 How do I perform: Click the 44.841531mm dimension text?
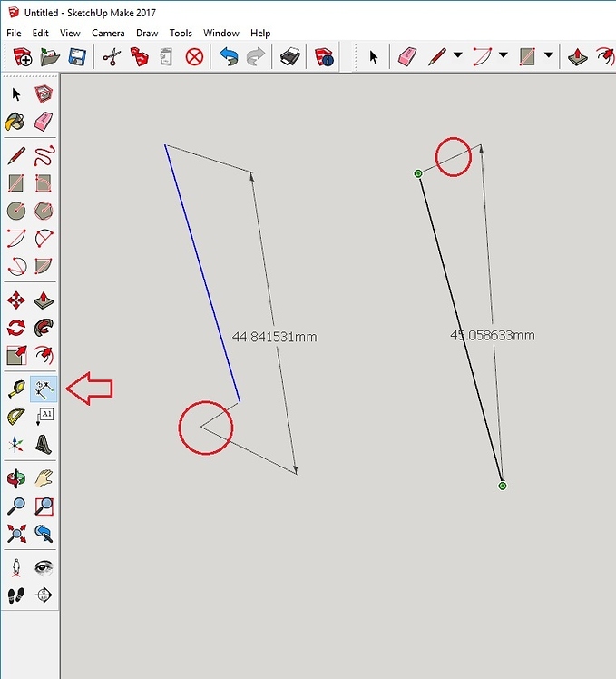[x=275, y=337]
